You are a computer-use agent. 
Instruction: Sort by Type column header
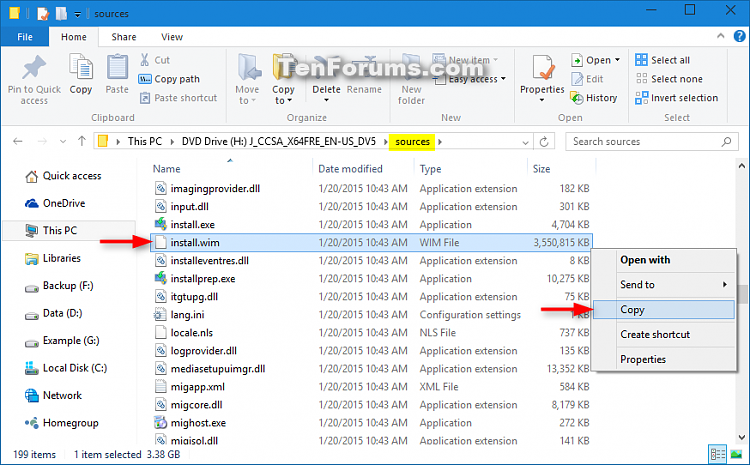coord(430,169)
